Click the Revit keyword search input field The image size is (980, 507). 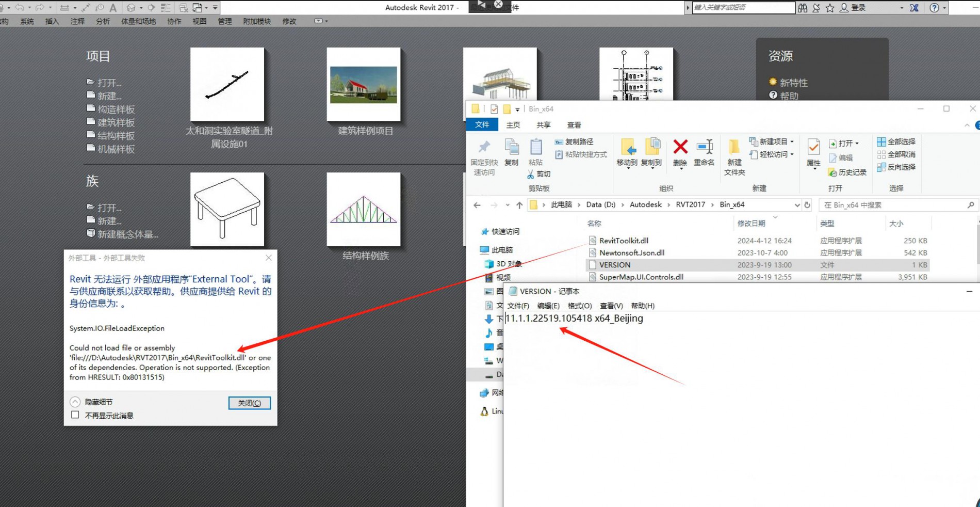743,7
